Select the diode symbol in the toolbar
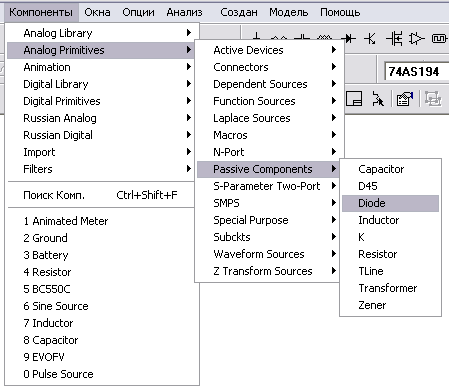Screen dimensions: 449x390 coord(349,39)
